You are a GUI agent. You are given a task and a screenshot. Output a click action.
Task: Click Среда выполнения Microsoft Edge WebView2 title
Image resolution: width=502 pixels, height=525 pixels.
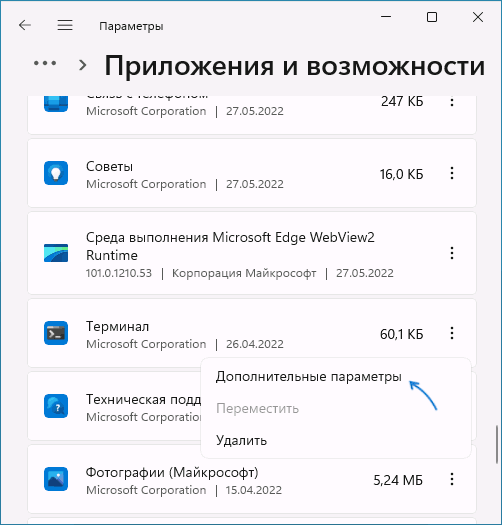coord(230,246)
